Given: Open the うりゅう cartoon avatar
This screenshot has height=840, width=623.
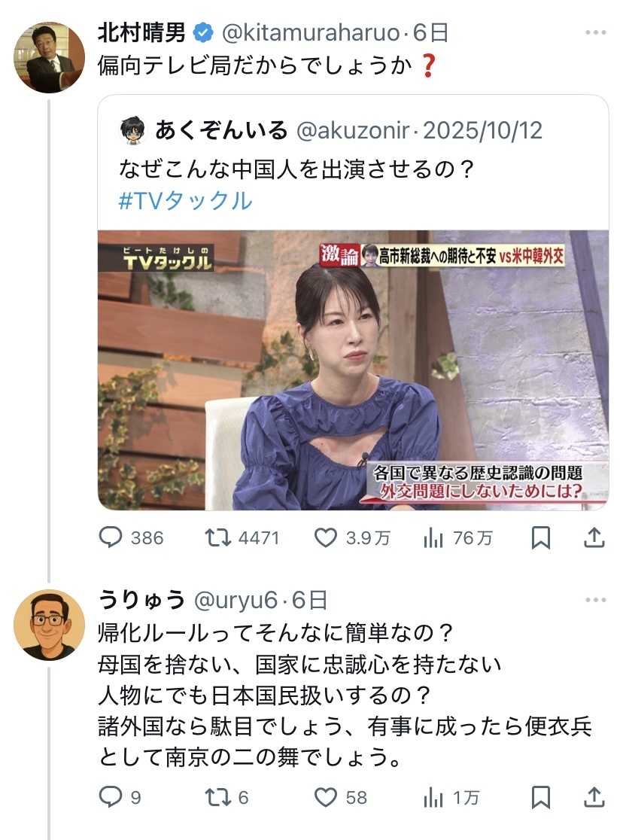Looking at the screenshot, I should pyautogui.click(x=49, y=625).
